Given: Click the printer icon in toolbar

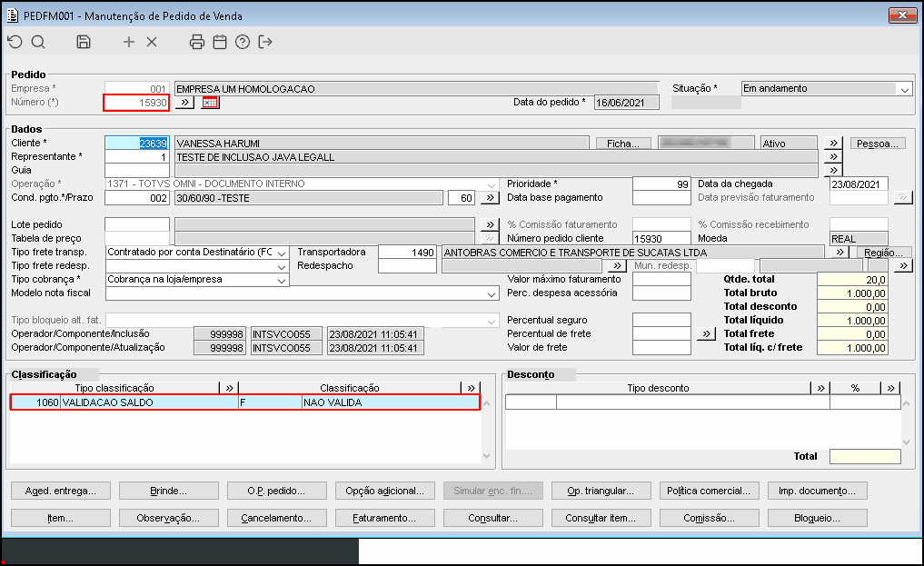Looking at the screenshot, I should [197, 42].
